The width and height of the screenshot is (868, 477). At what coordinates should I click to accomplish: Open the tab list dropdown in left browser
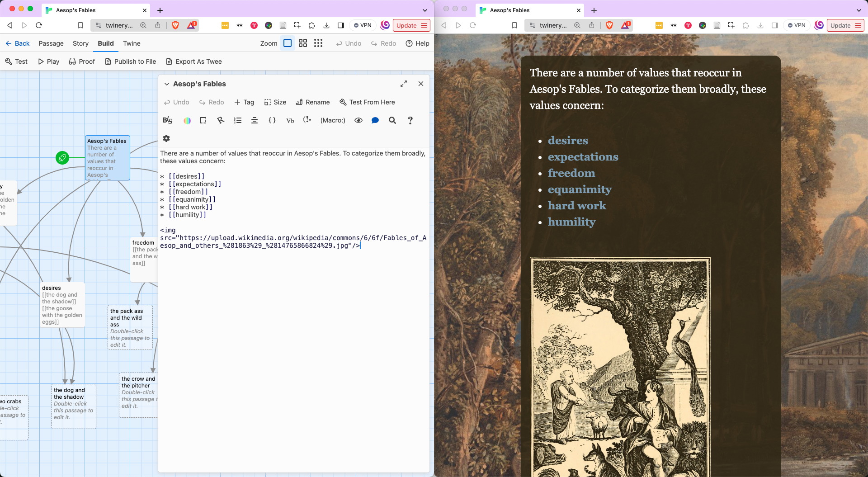tap(425, 10)
